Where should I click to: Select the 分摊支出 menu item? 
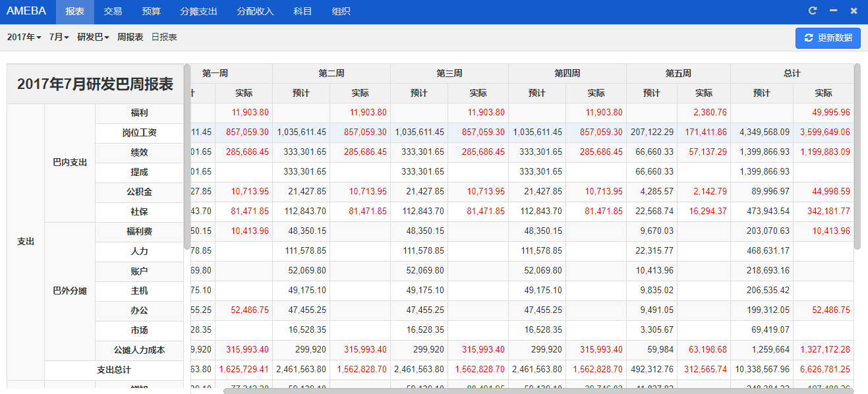click(x=198, y=12)
